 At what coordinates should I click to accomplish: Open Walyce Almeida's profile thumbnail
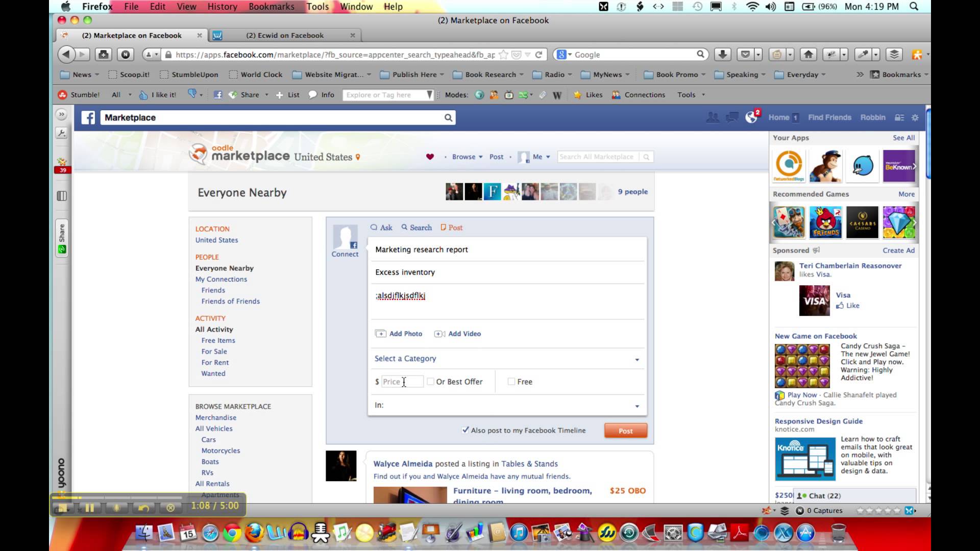pos(341,466)
